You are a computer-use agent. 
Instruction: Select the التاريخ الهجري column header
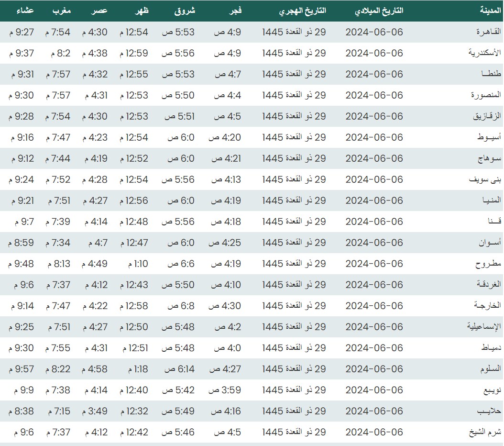(302, 11)
